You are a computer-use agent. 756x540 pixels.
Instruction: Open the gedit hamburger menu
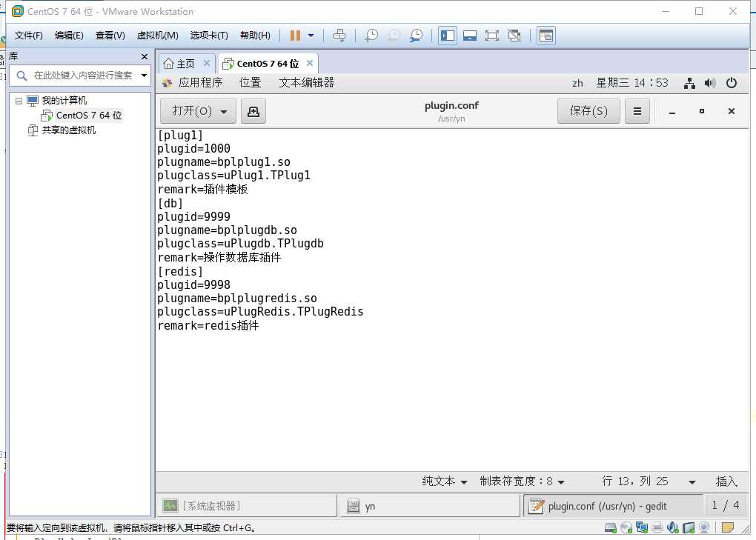(637, 111)
